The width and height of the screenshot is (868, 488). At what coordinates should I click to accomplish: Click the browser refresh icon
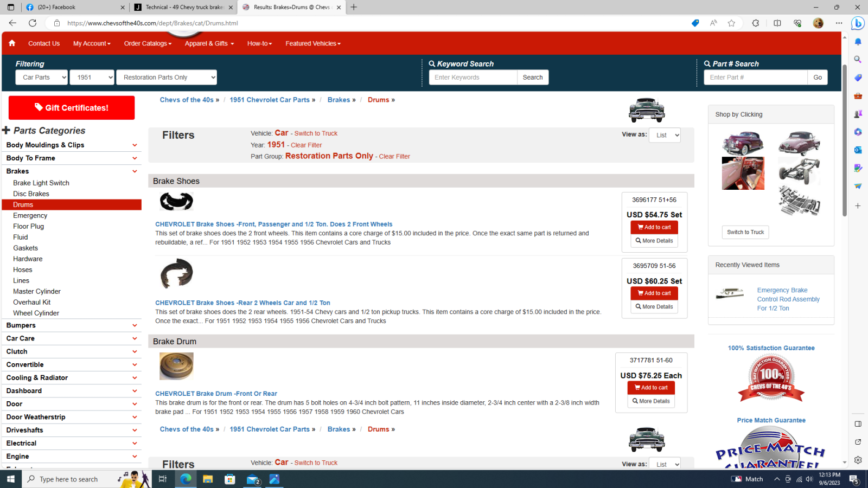pos(33,23)
